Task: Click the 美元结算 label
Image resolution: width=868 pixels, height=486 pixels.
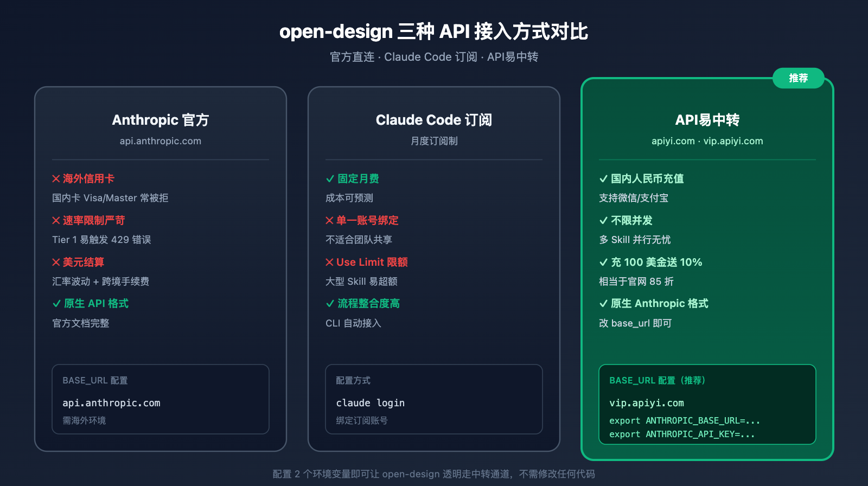Action: [x=84, y=262]
